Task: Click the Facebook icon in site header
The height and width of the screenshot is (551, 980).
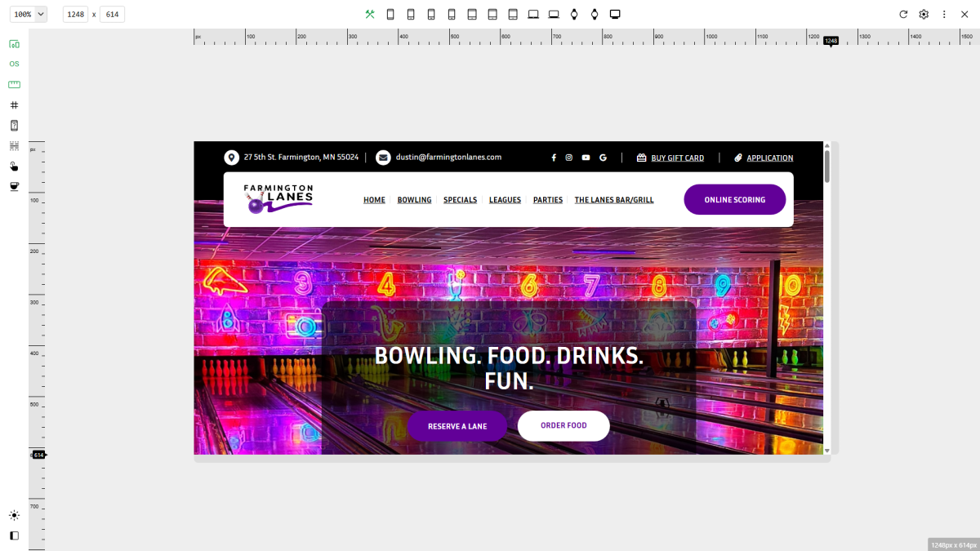Action: pyautogui.click(x=554, y=158)
